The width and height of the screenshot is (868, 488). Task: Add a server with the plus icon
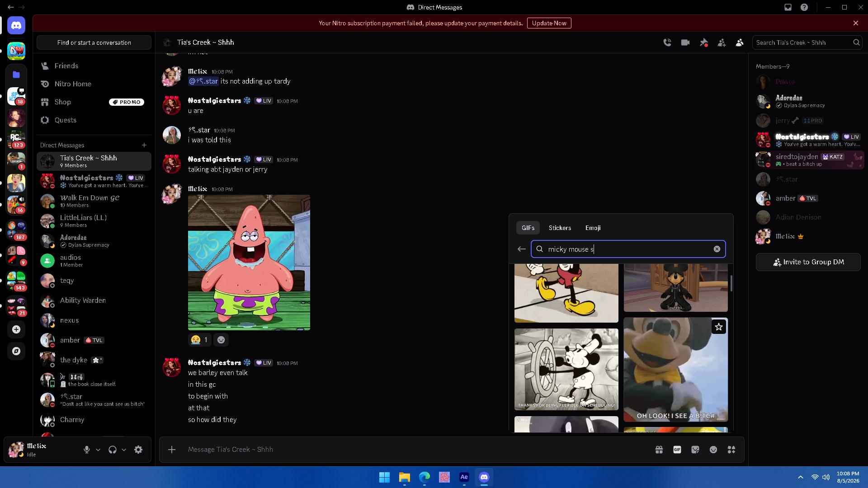16,329
